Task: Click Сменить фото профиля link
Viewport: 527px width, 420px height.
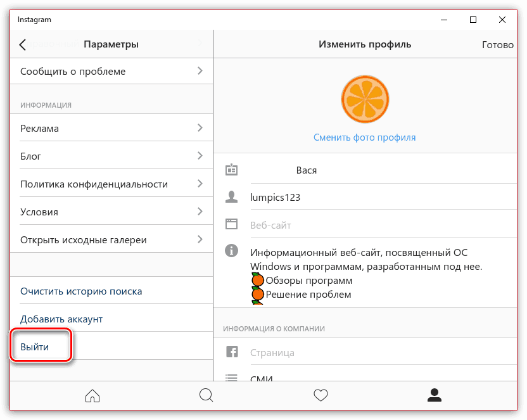Action: pyautogui.click(x=365, y=137)
